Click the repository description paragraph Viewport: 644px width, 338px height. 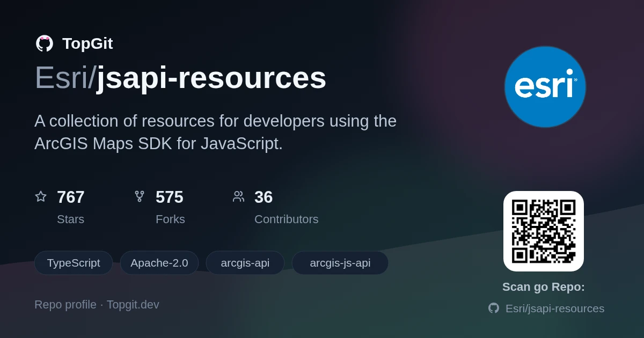point(215,132)
